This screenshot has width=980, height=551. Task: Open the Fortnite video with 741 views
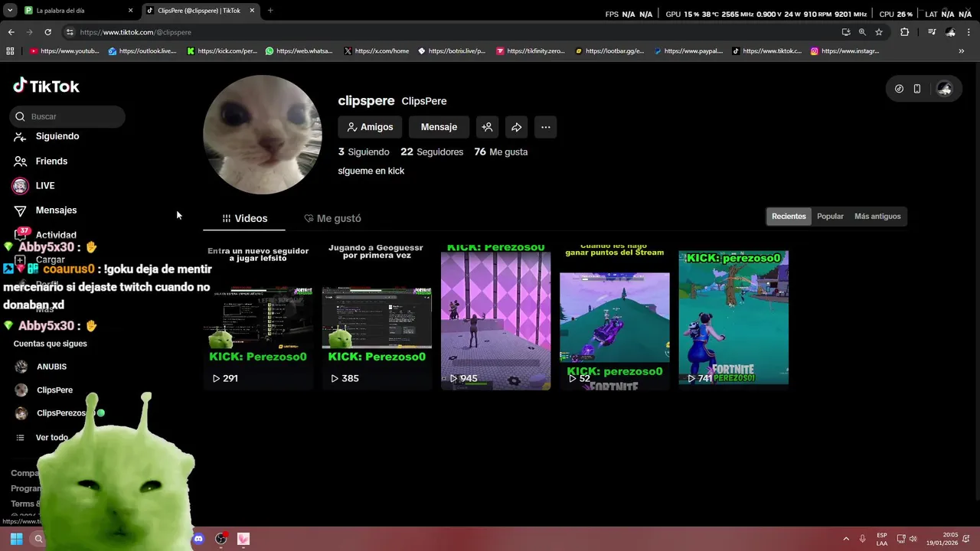coord(733,317)
